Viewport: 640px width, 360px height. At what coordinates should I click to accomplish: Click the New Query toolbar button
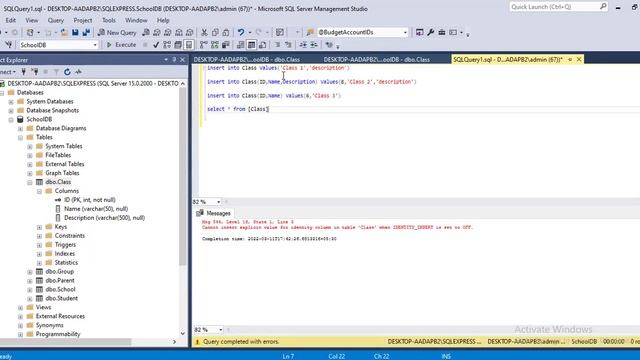click(x=117, y=32)
